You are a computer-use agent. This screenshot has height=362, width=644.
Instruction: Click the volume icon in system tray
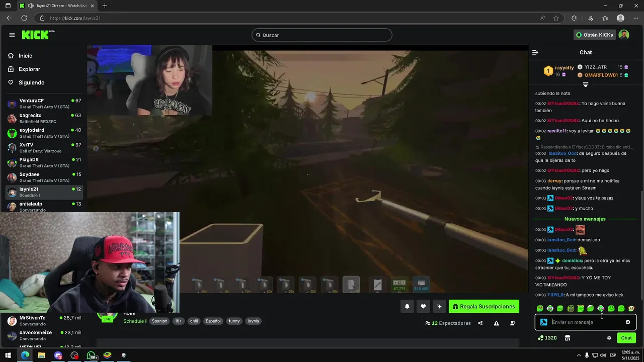click(603, 355)
